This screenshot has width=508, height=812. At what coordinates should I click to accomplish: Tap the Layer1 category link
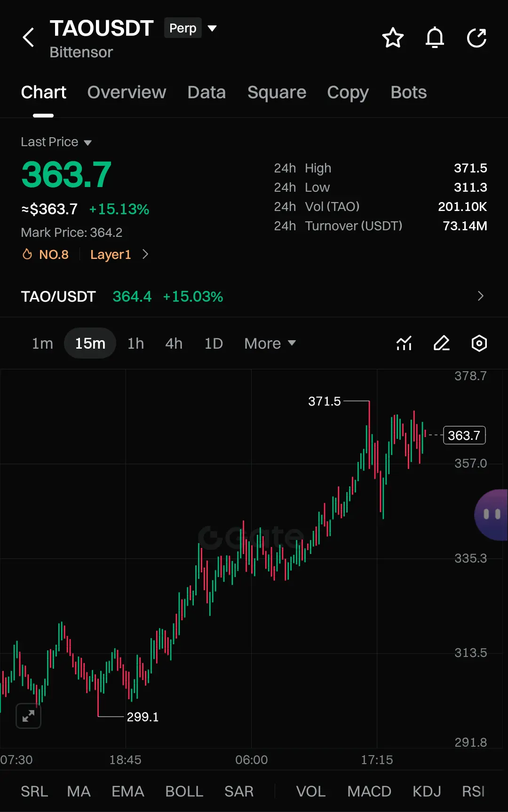tap(111, 254)
